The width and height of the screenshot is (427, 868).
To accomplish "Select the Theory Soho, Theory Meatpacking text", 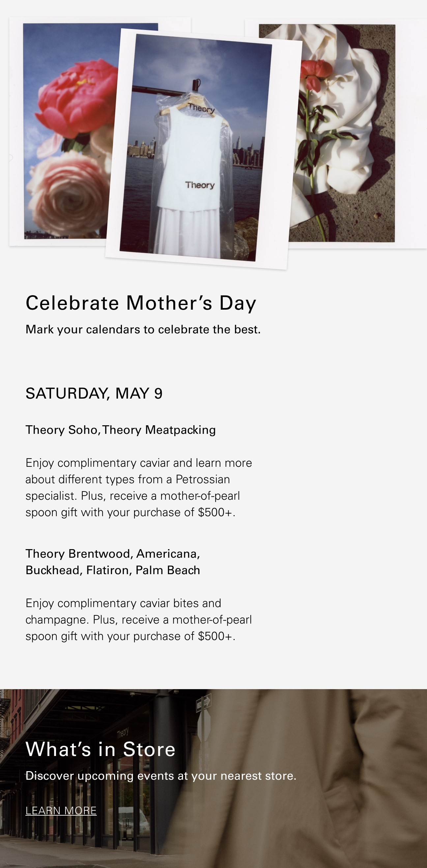I will pyautogui.click(x=121, y=430).
